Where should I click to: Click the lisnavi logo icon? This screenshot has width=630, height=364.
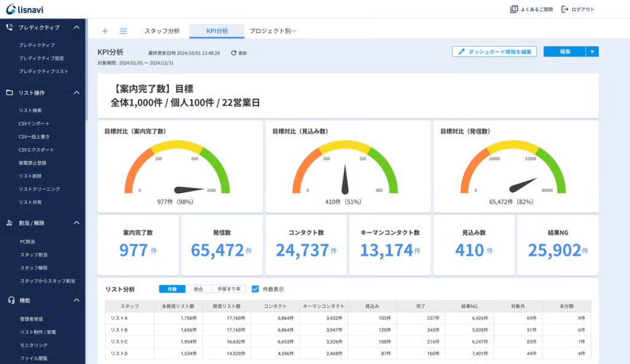tap(10, 9)
